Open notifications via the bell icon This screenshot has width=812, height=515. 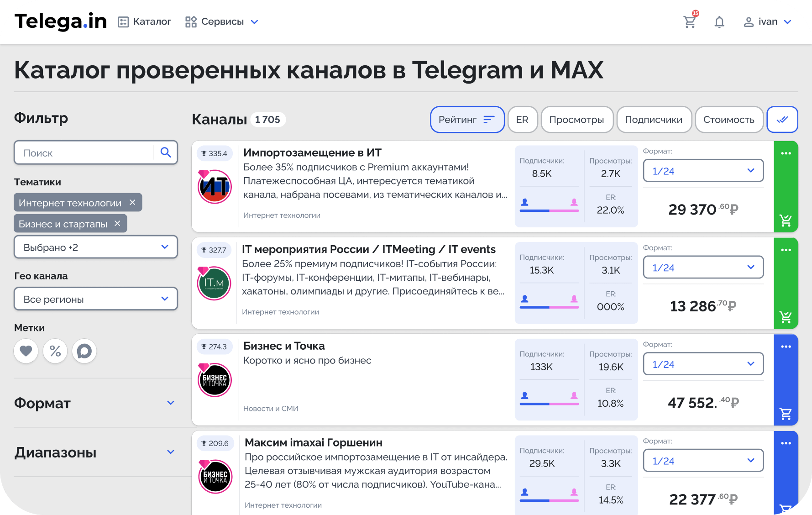click(x=719, y=21)
